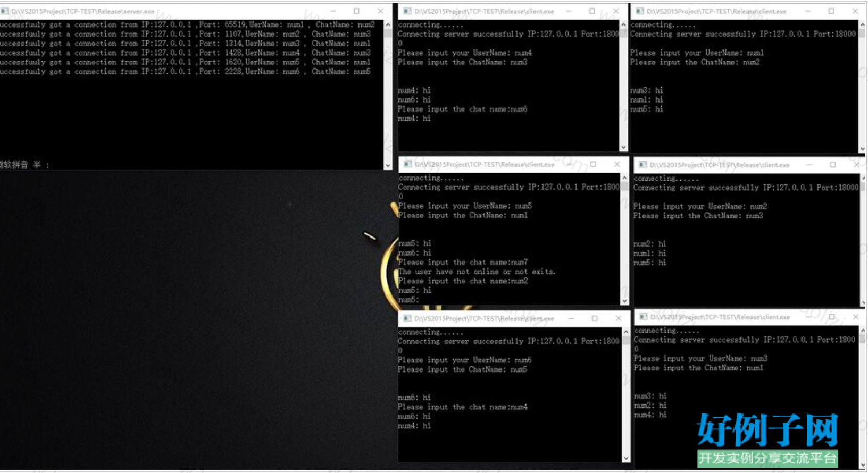The image size is (868, 473).
Task: Click scroll-down arrow in the num1 client window
Action: coord(862,149)
